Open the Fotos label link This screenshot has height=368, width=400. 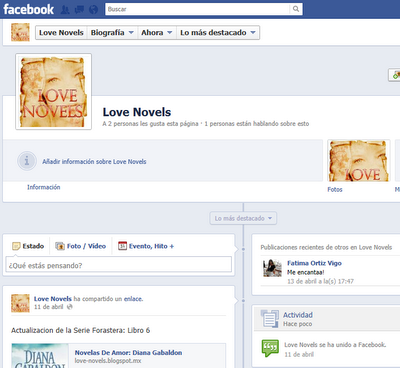335,189
